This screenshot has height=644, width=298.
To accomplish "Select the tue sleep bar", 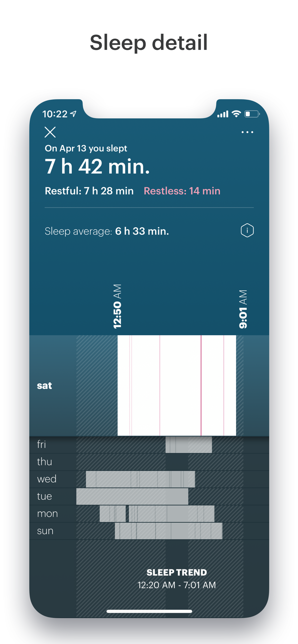I will click(x=132, y=497).
